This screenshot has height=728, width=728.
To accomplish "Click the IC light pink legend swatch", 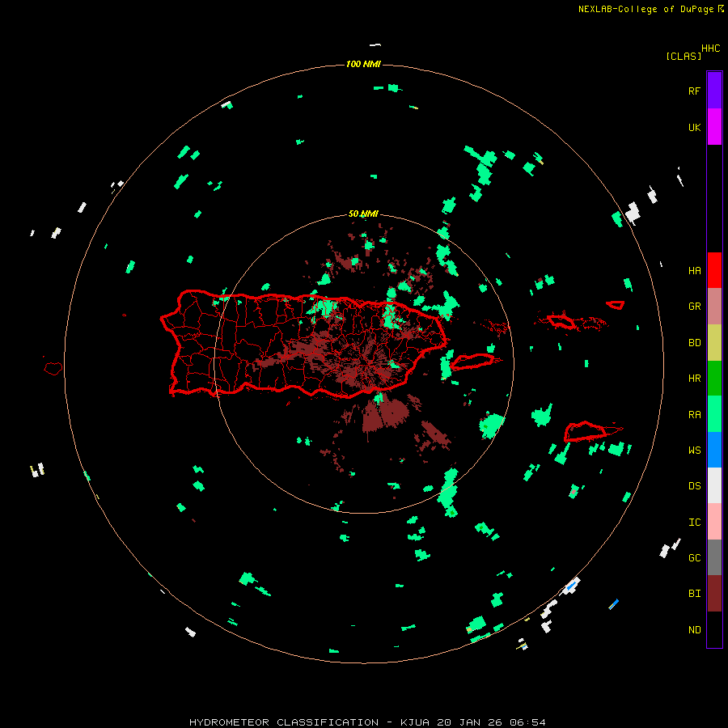I will [x=714, y=522].
